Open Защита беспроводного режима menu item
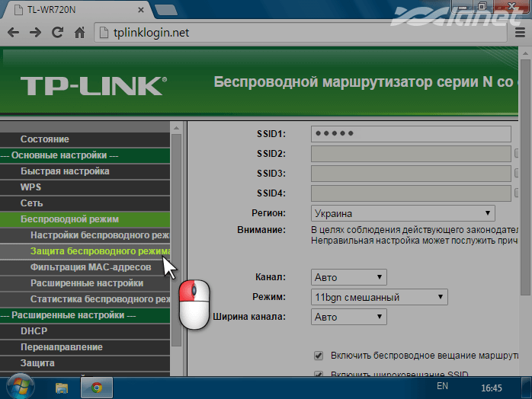Screen dimensions: 532x399 (x=99, y=251)
